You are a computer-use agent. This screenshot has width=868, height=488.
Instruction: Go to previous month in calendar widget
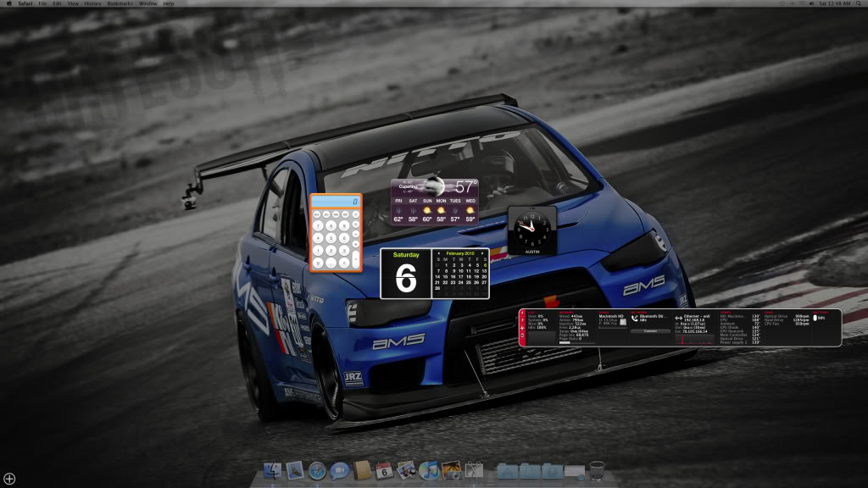438,252
